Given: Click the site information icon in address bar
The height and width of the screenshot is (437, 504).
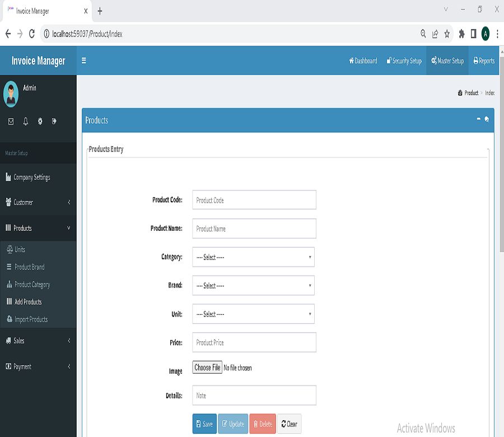Looking at the screenshot, I should pyautogui.click(x=46, y=34).
